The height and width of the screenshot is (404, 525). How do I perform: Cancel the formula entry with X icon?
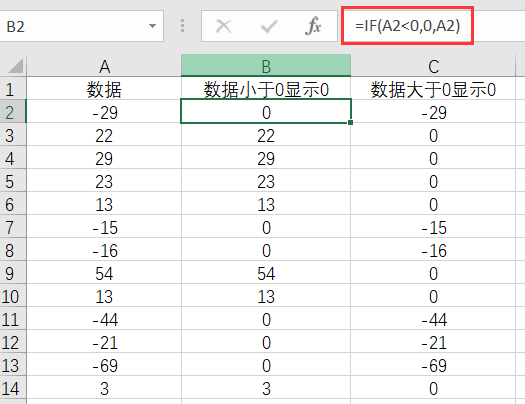pos(223,26)
